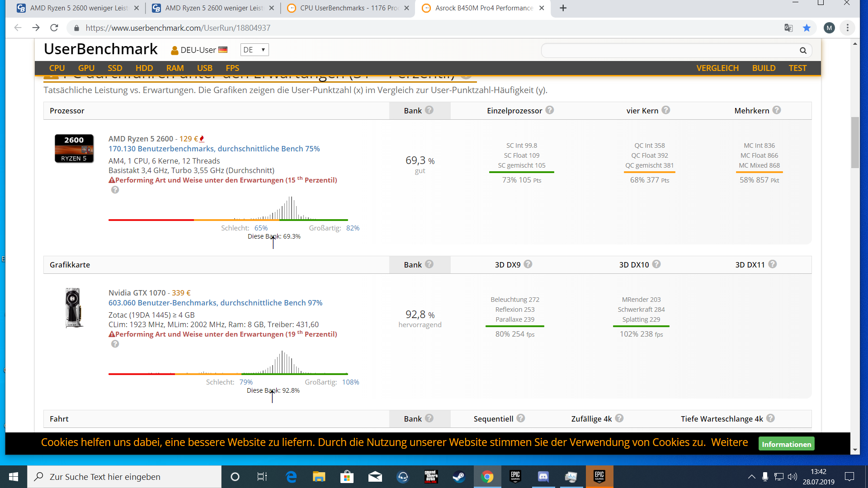Click the Ryzen 2600 thumbnail image

coord(74,149)
